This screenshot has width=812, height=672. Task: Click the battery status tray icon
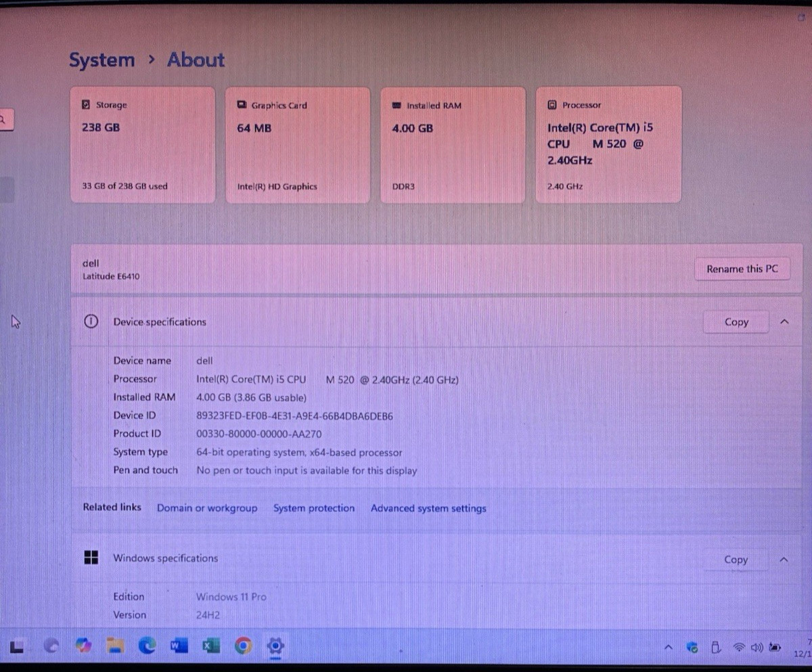point(775,648)
